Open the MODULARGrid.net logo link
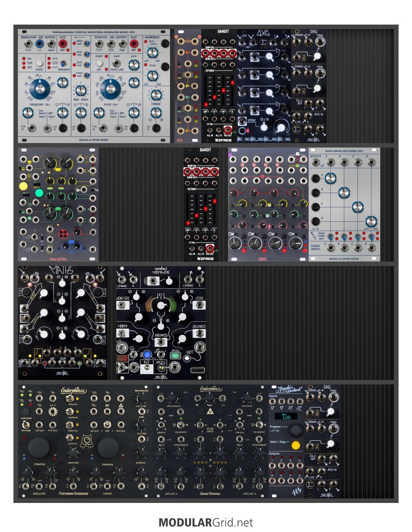412x532 pixels. [206, 522]
